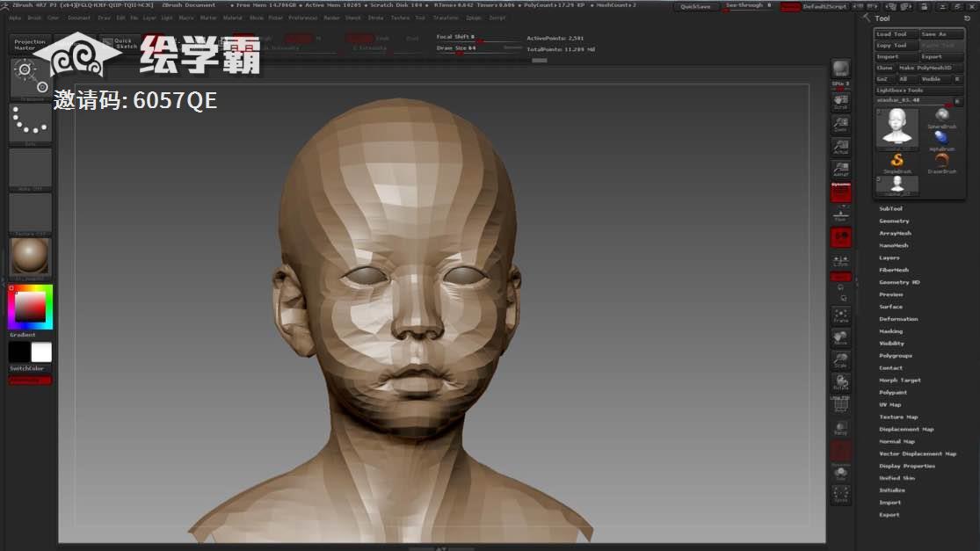Open the Alpha menu
Screen dimensions: 980x551
16,18
